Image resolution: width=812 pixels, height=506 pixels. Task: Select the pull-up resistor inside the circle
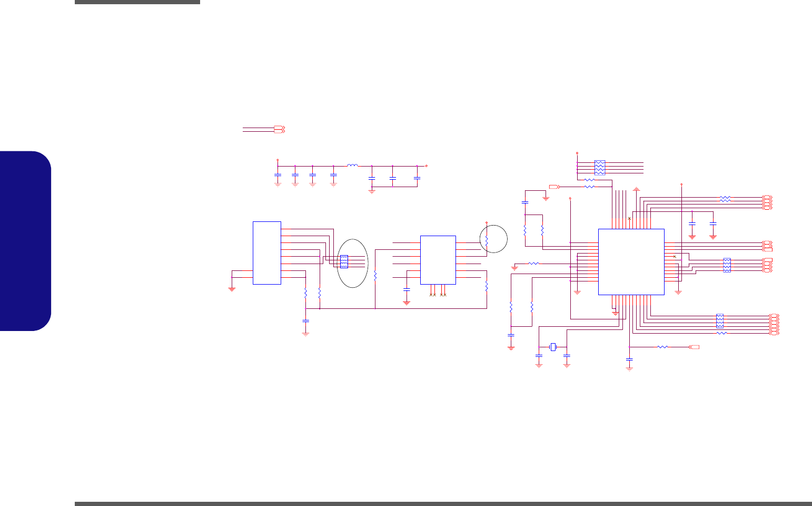point(487,240)
